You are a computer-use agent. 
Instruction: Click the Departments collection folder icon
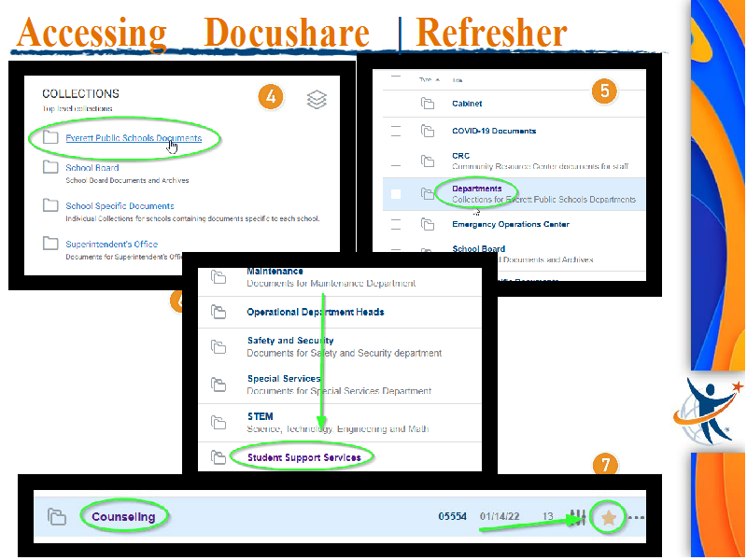point(428,193)
